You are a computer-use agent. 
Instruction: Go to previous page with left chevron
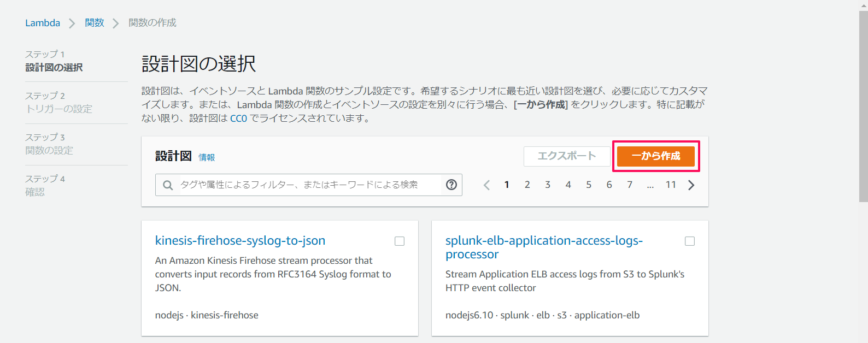pyautogui.click(x=486, y=185)
